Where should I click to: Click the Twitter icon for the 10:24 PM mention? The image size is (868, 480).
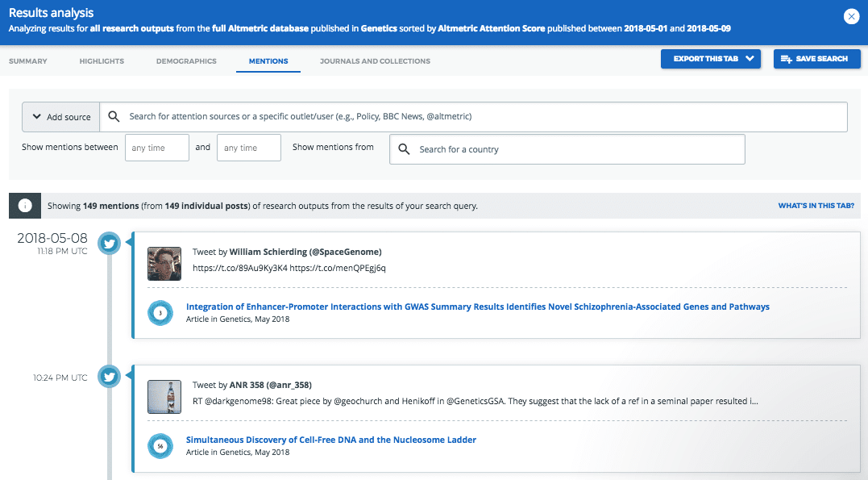pyautogui.click(x=110, y=377)
